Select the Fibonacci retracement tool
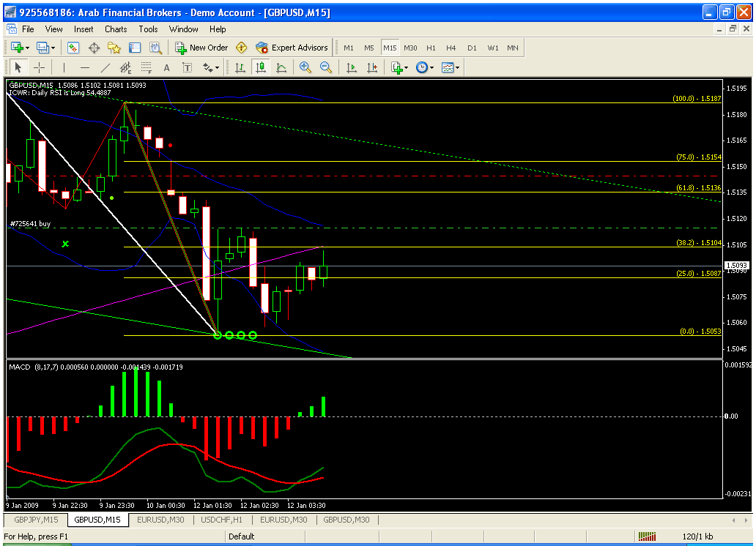The width and height of the screenshot is (756, 546). click(147, 68)
